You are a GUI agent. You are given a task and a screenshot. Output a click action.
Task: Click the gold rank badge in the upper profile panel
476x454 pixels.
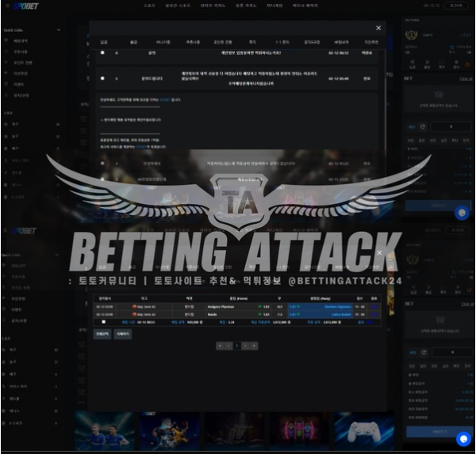click(411, 35)
